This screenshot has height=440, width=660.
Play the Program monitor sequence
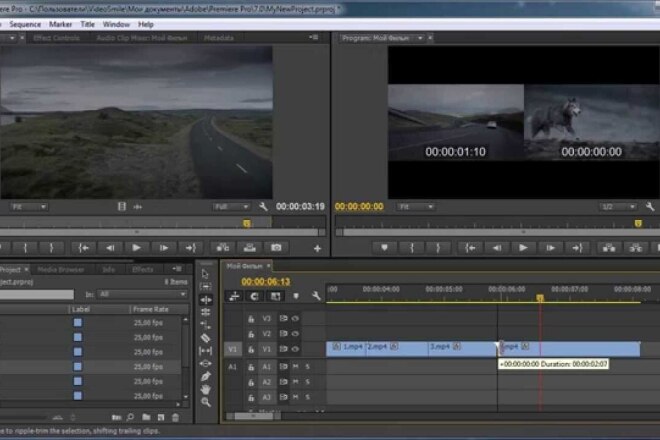[x=523, y=248]
